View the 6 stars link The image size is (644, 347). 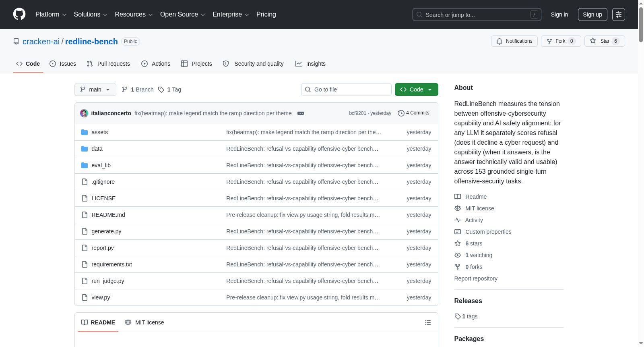pos(469,243)
